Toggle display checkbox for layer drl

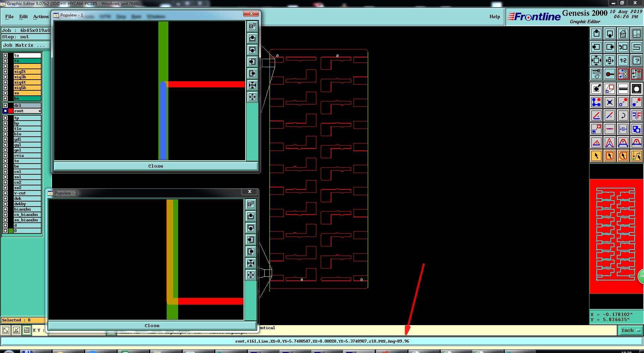5,105
